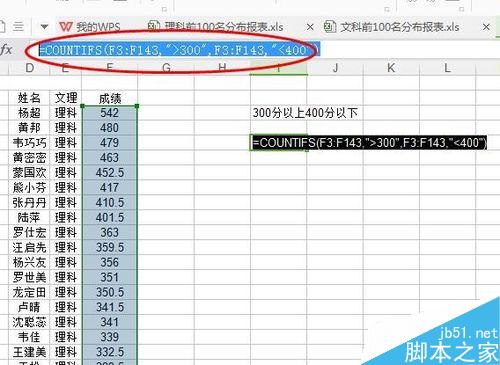Screen dimensions: 500x365
Task: Click the score cell 363
Action: (110, 233)
